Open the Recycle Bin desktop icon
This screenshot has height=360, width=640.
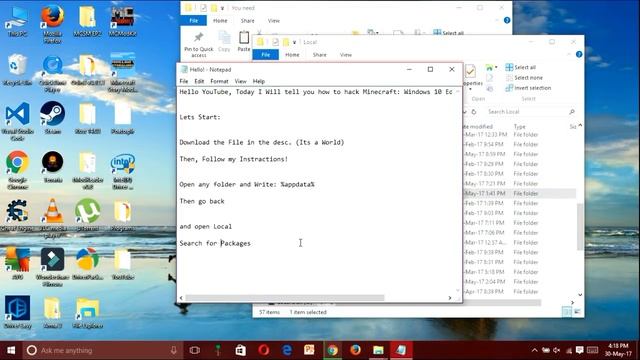click(17, 69)
